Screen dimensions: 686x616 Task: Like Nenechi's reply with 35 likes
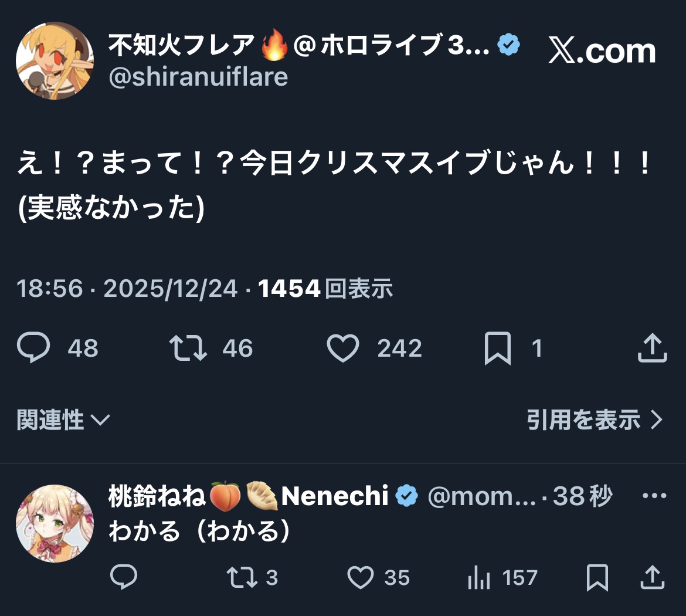coord(361,578)
